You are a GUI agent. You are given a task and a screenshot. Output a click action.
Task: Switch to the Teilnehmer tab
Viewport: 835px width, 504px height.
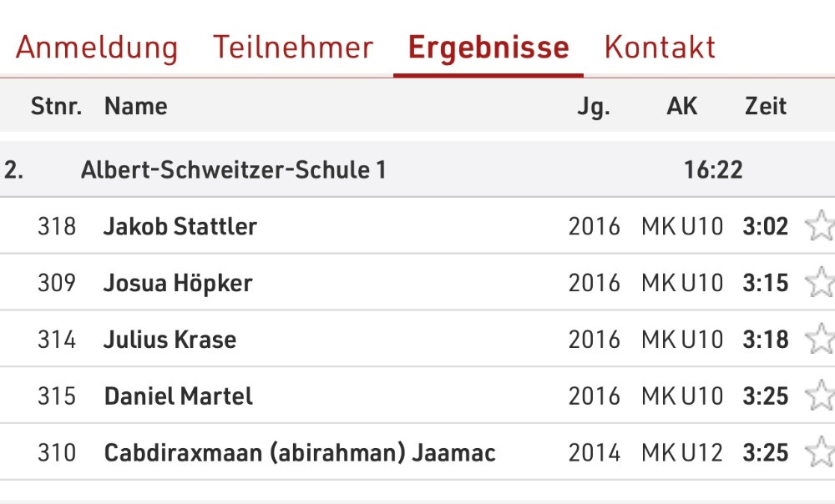click(x=293, y=48)
